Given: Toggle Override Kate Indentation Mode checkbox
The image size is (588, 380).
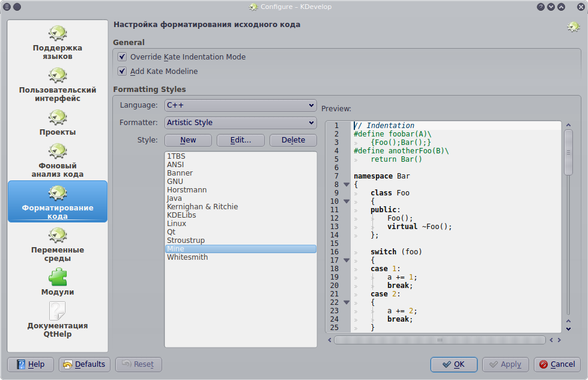Looking at the screenshot, I should click(123, 57).
